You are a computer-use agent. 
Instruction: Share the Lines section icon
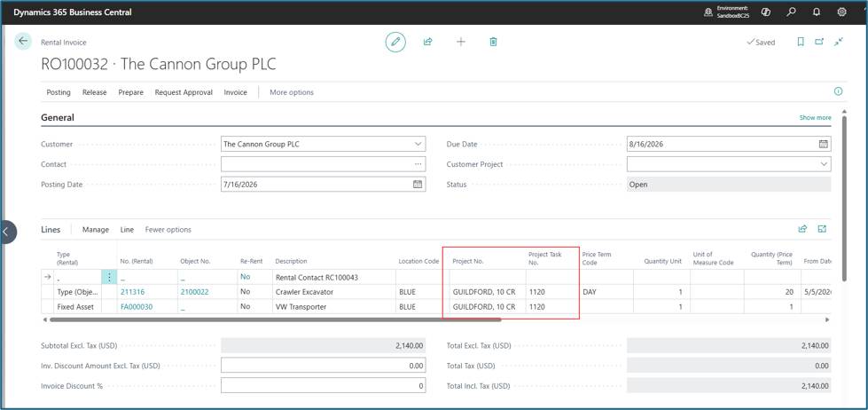click(802, 229)
